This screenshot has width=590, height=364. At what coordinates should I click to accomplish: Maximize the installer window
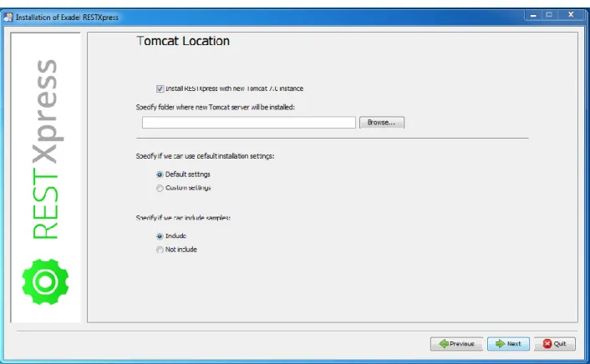click(x=549, y=15)
